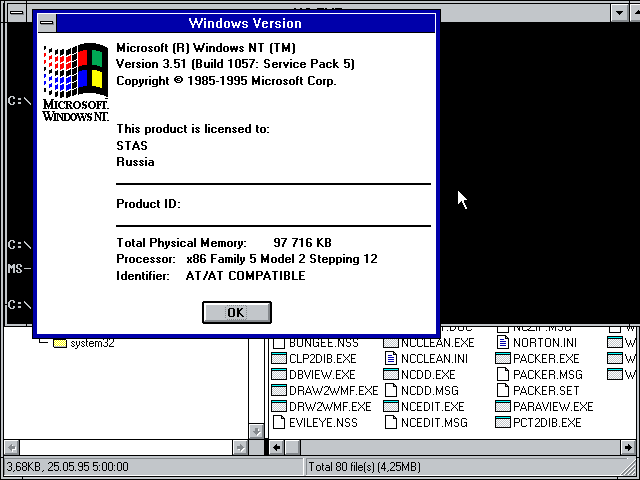Click the tree pane's down scroll arrow
Image resolution: width=640 pixels, height=480 pixels.
255,431
